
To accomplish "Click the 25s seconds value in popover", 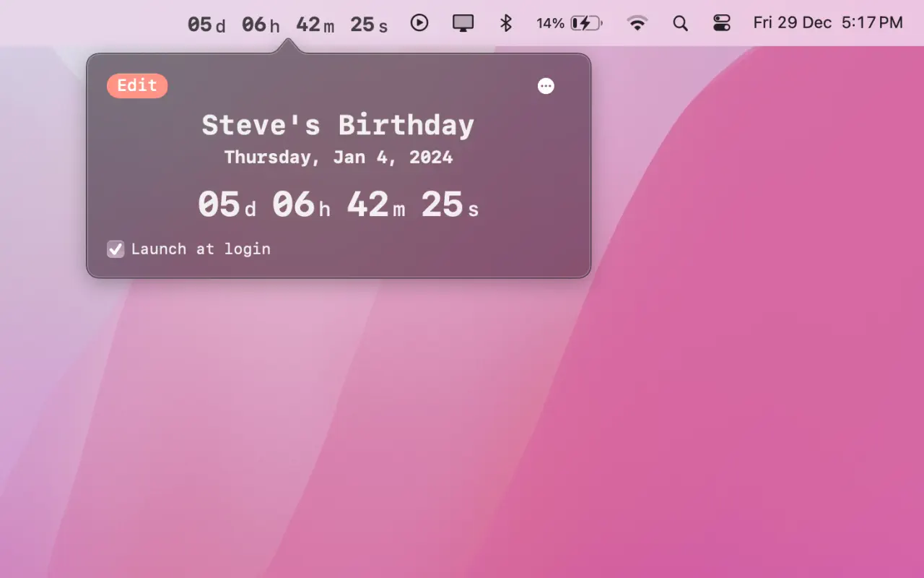I will (450, 204).
